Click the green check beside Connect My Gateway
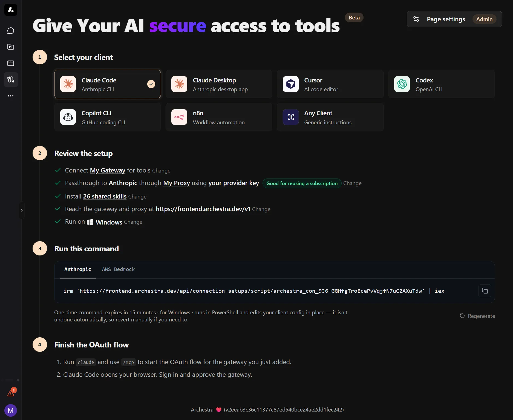Image resolution: width=513 pixels, height=420 pixels. [x=58, y=170]
